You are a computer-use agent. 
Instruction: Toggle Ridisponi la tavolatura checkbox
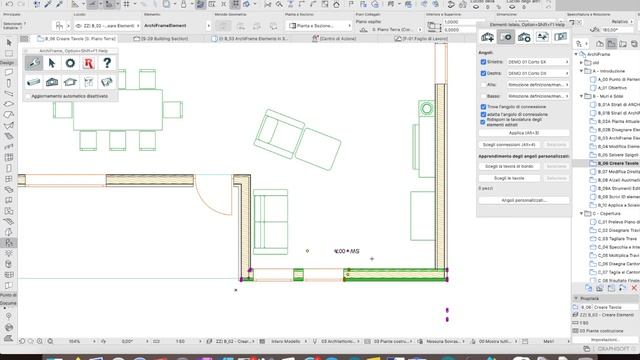coord(483,122)
